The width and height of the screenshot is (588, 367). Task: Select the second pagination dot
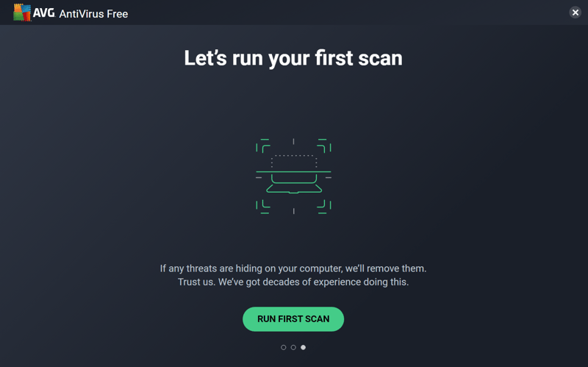pos(293,347)
